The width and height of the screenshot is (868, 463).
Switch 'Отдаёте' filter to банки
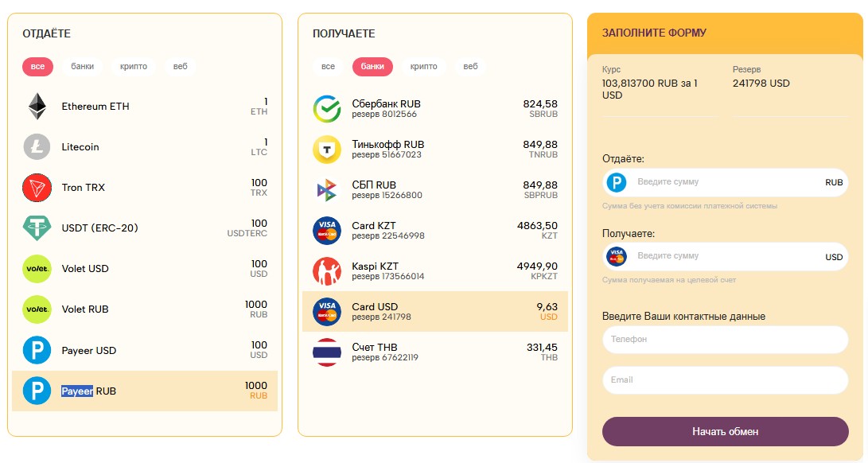click(83, 67)
